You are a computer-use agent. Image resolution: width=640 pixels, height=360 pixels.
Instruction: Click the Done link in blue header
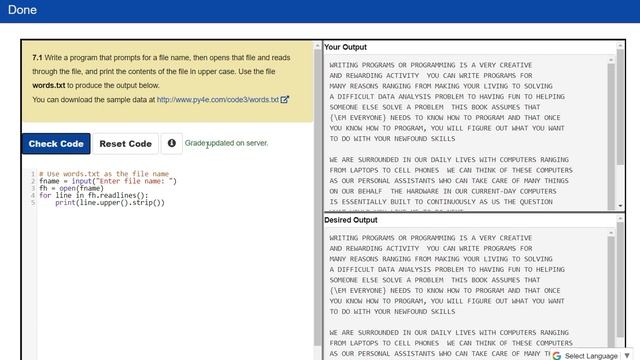click(22, 10)
